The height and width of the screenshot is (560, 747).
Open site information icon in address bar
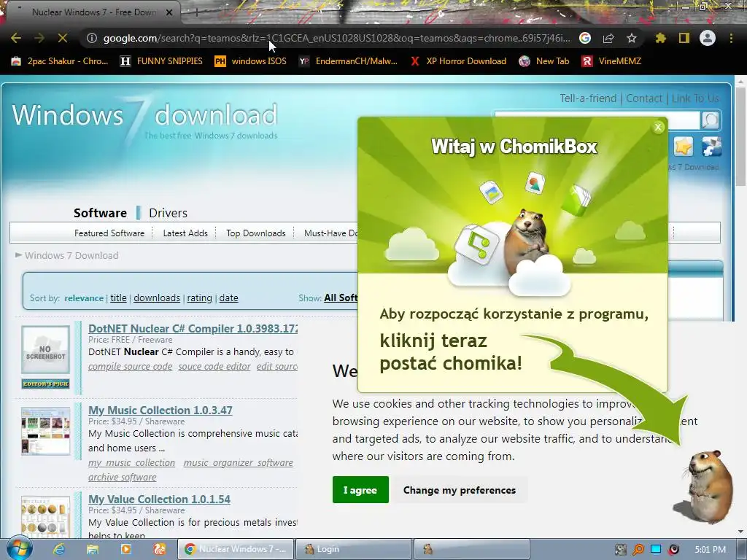(x=92, y=38)
